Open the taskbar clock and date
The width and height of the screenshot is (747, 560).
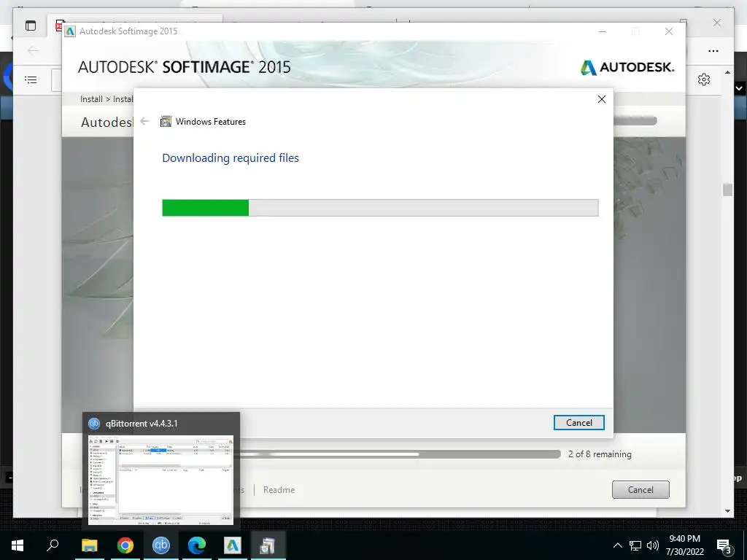tap(684, 545)
